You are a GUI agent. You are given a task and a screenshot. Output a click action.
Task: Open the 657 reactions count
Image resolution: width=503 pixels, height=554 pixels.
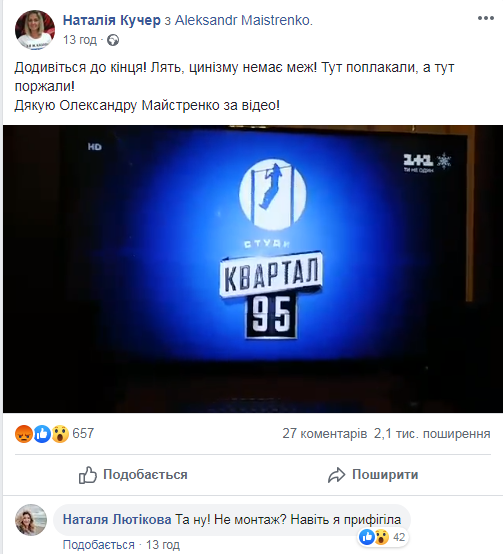(x=83, y=434)
